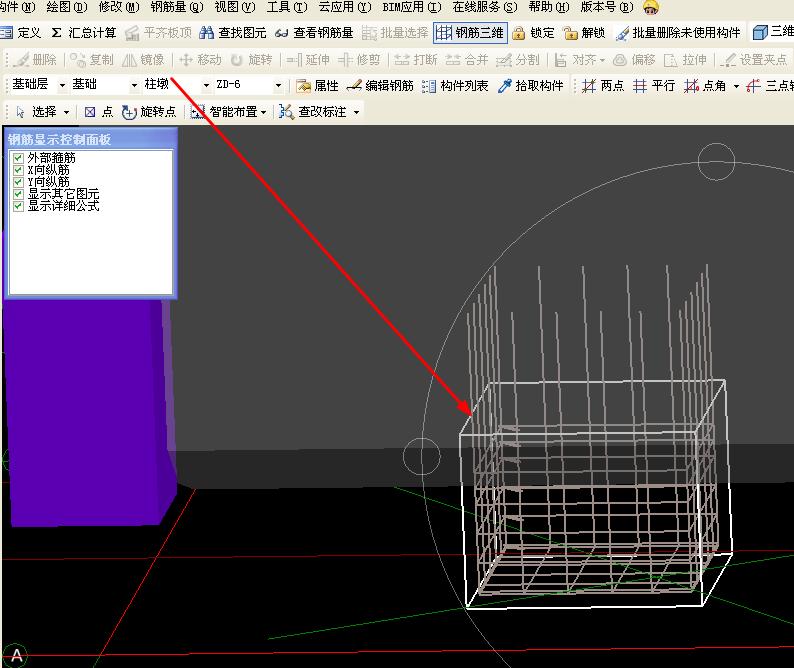Disable 显示详细公式 checkbox

[18, 206]
